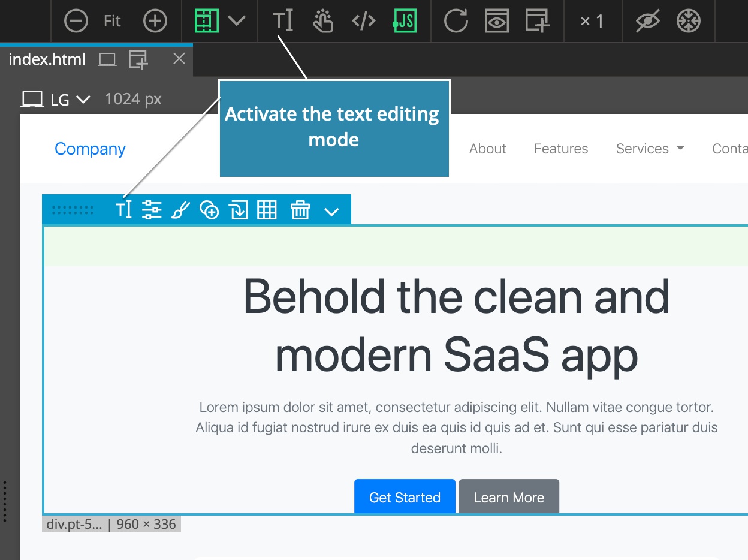Screen dimensions: 748x560
Task: Click text edit icon on element toolbar
Action: [123, 210]
